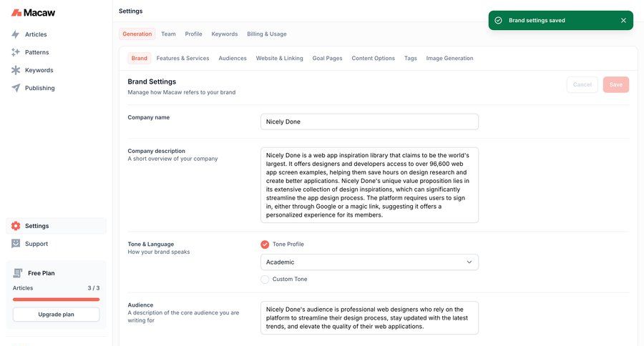Click the Free Plan document icon
The height and width of the screenshot is (346, 644).
point(18,273)
